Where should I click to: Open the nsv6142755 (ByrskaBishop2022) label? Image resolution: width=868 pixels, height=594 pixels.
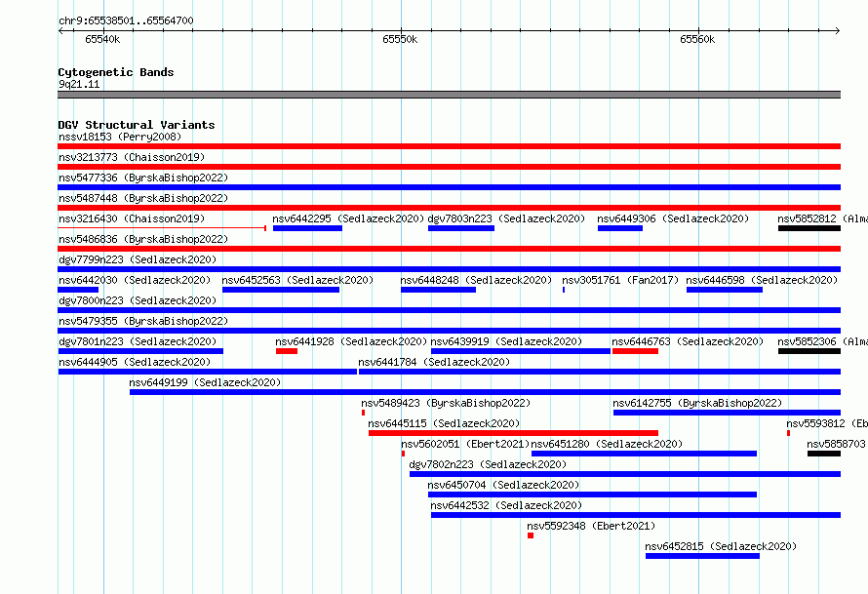coord(697,403)
